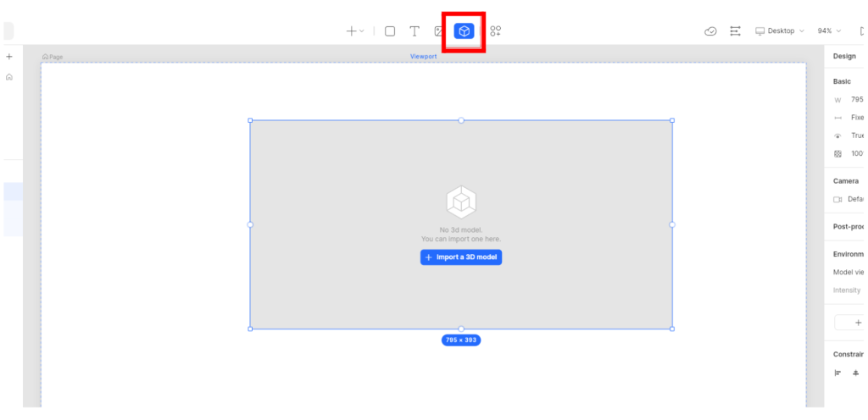Viewport: 868px width, 420px height.
Task: Open the 94% zoom level dropdown
Action: (829, 31)
